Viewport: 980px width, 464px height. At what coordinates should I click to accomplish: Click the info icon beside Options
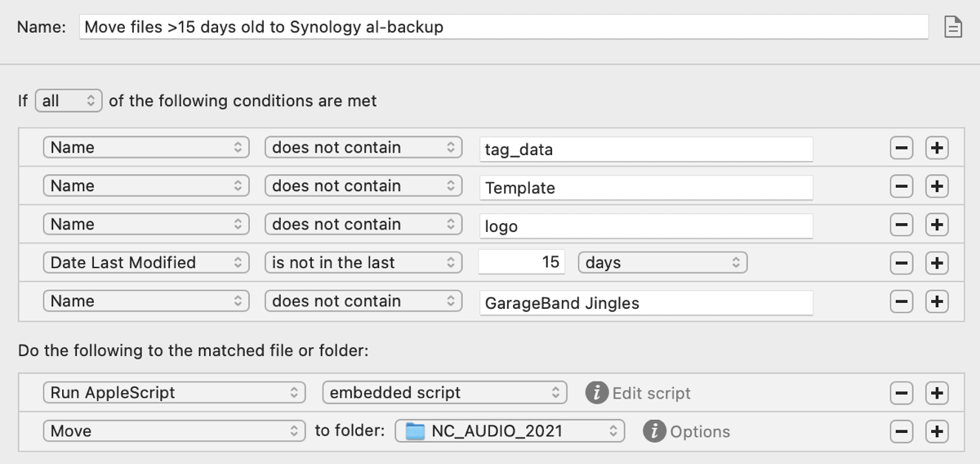click(x=654, y=431)
